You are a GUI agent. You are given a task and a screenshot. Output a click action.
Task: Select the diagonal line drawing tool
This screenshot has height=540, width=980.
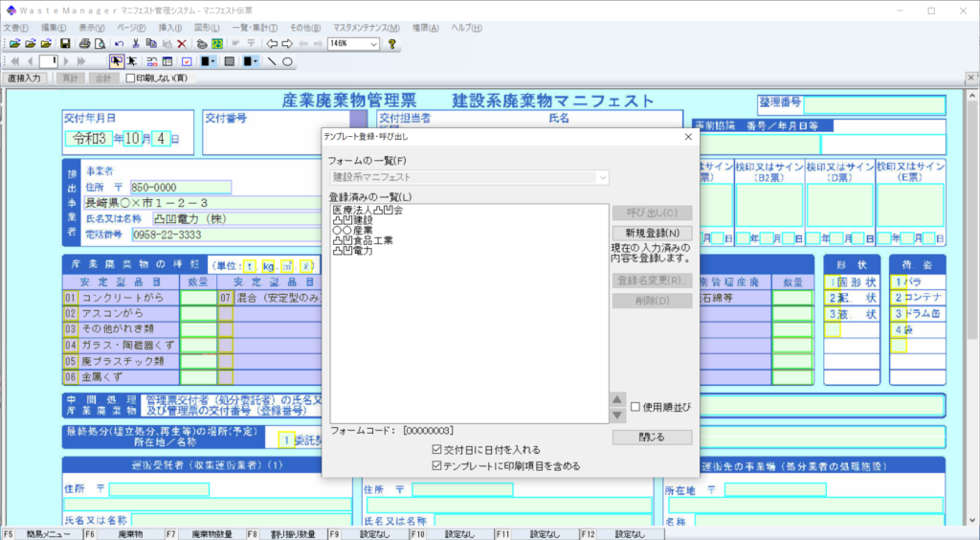click(271, 61)
